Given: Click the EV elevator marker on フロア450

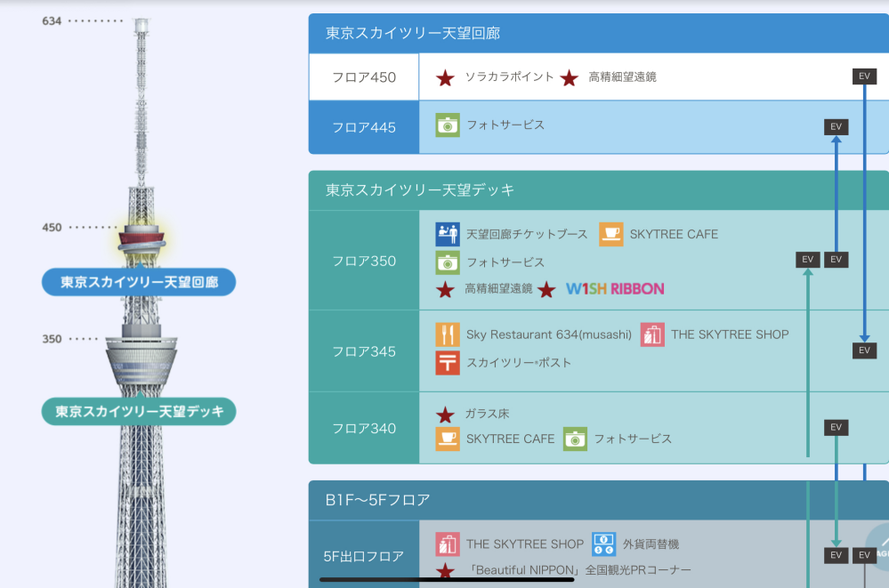Looking at the screenshot, I should click(864, 76).
